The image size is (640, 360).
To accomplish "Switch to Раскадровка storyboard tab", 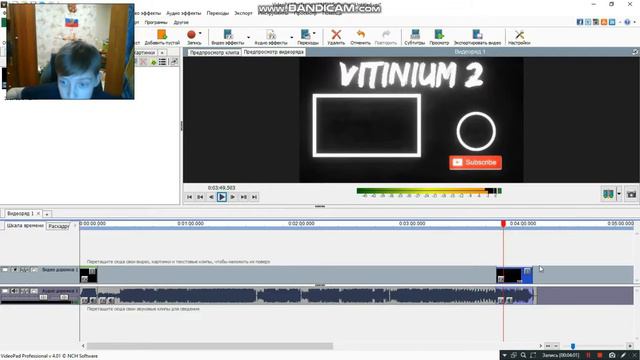I will point(58,226).
